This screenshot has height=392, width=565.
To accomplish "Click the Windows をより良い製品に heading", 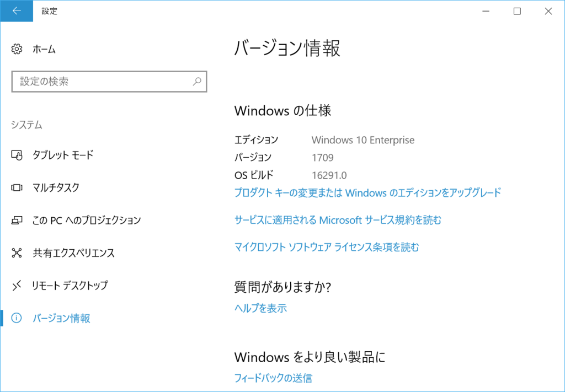I will pos(310,357).
